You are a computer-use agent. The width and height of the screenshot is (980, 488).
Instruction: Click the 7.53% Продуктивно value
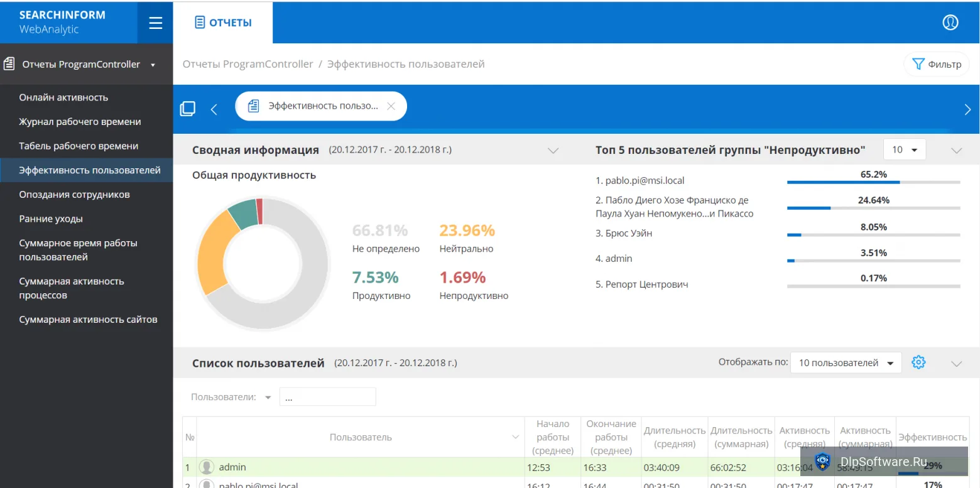pyautogui.click(x=376, y=277)
